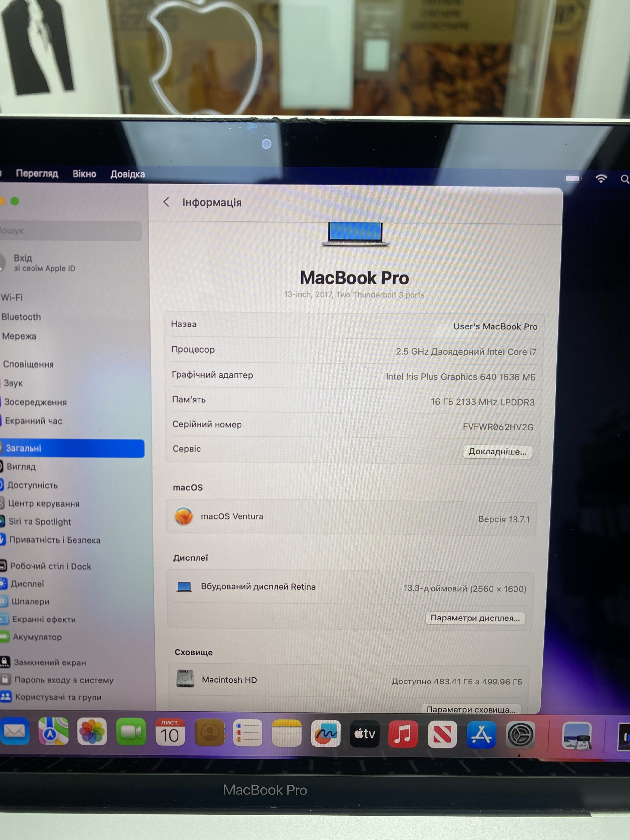The width and height of the screenshot is (630, 840).
Task: Select Замкнений екран in the sidebar
Action: (x=49, y=662)
